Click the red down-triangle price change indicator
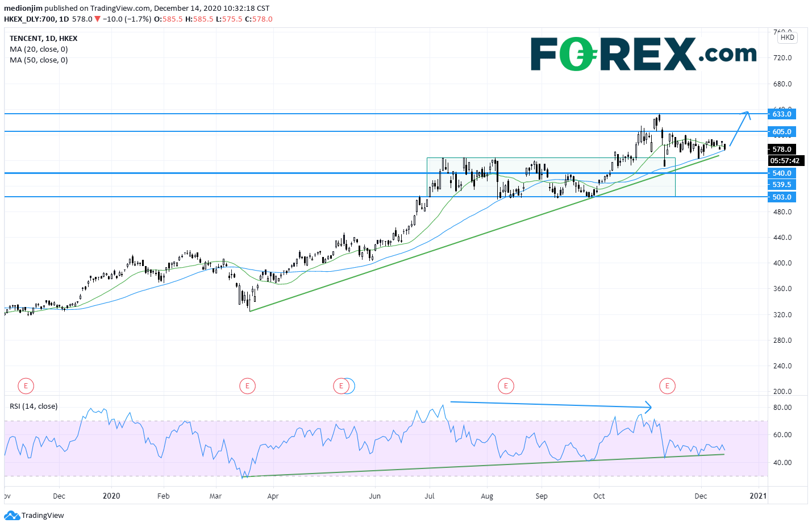 tap(97, 18)
